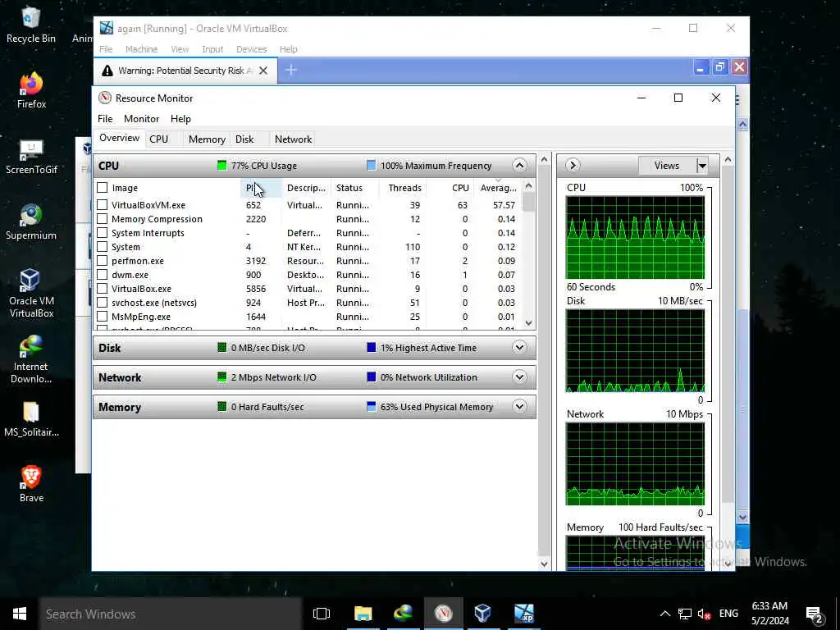Click the Resource Monitor title bar icon
Viewport: 840px width, 630px height.
click(x=105, y=98)
